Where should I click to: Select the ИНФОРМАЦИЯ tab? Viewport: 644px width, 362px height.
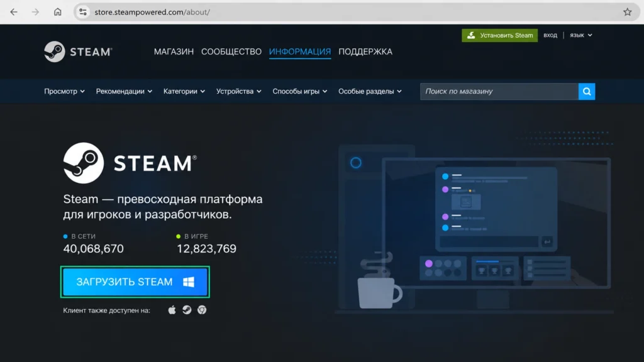[300, 52]
